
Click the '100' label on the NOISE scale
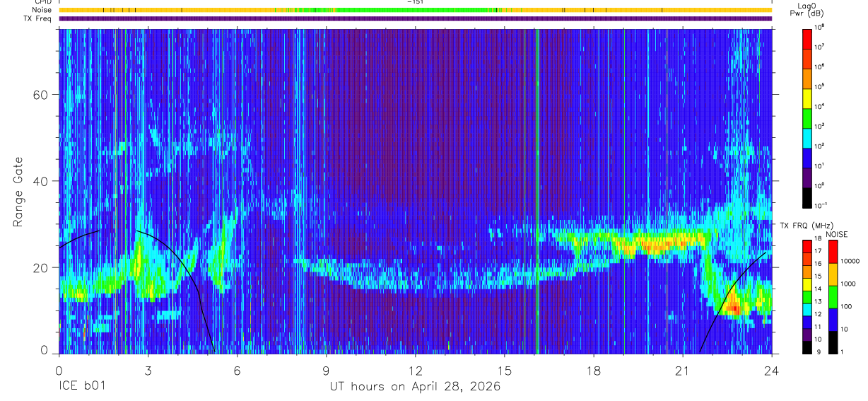tap(845, 306)
